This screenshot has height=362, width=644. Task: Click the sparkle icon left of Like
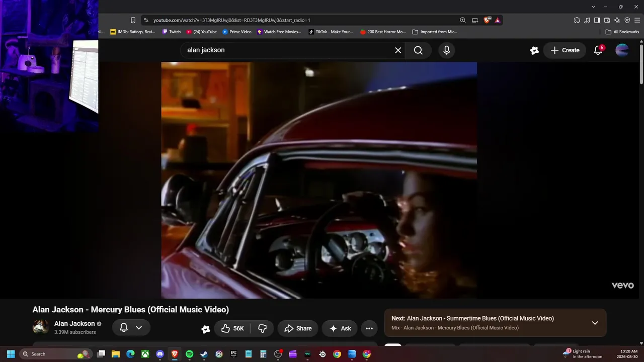click(x=206, y=329)
